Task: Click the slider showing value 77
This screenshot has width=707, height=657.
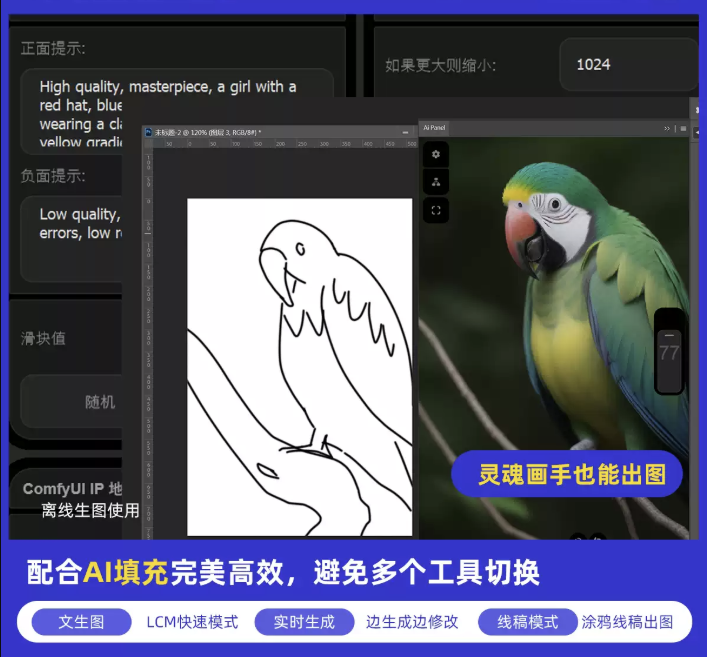Action: (669, 352)
